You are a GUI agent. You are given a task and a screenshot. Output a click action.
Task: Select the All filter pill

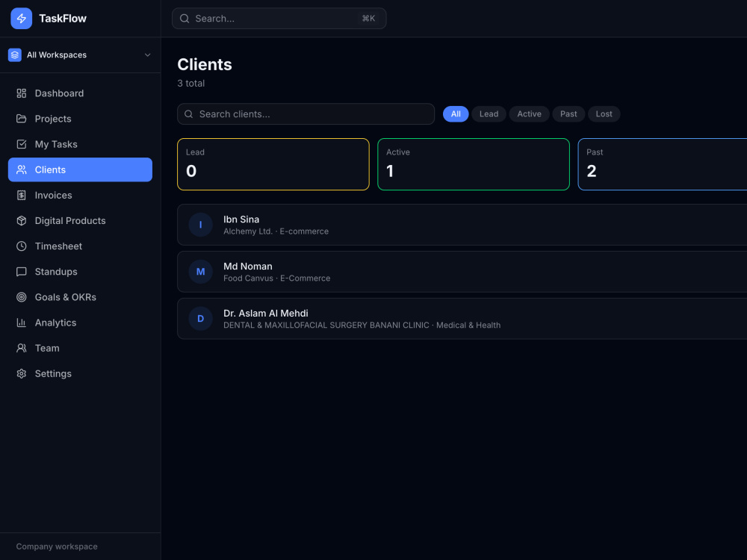tap(456, 113)
